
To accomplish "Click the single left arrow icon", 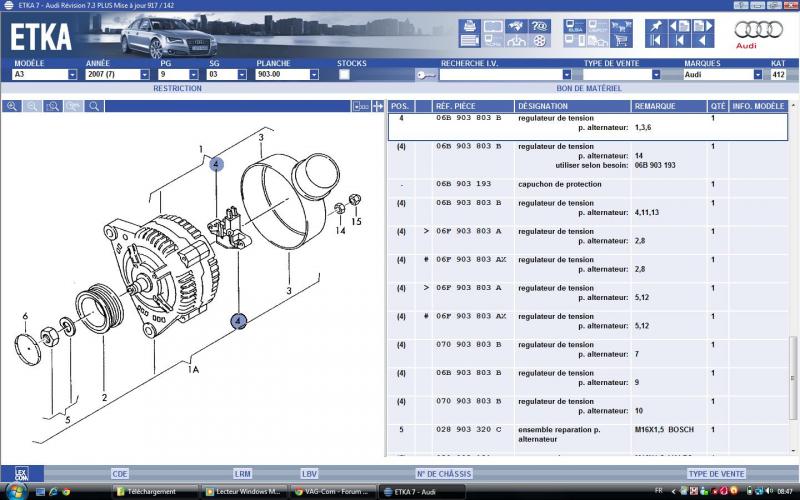I will 703,40.
